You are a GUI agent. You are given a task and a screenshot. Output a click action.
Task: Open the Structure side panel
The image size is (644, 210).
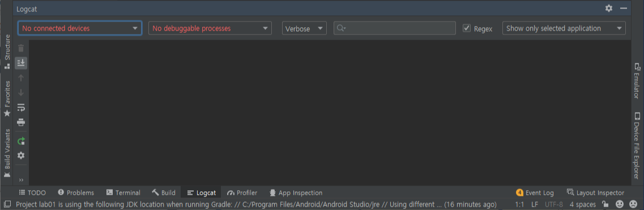point(7,52)
